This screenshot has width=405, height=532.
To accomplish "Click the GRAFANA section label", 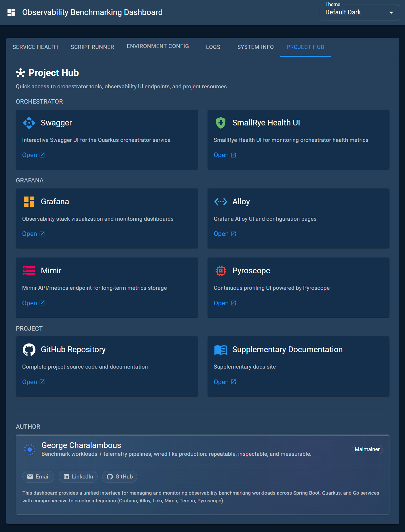I will coord(30,180).
